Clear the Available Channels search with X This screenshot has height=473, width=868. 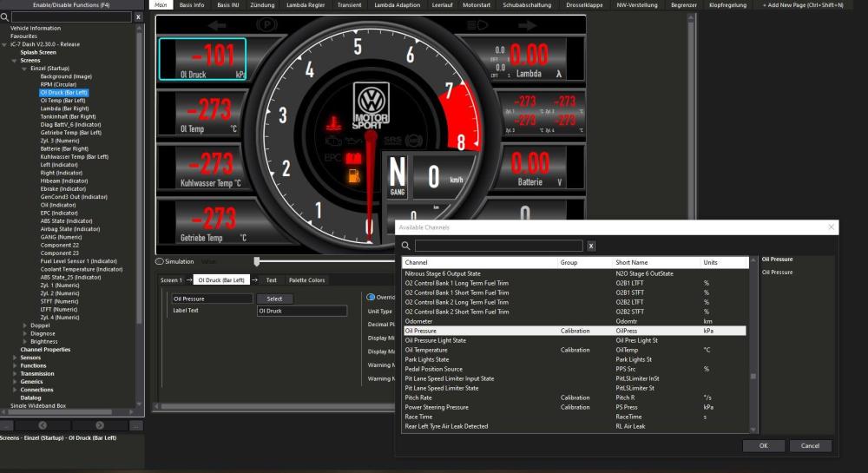point(591,246)
